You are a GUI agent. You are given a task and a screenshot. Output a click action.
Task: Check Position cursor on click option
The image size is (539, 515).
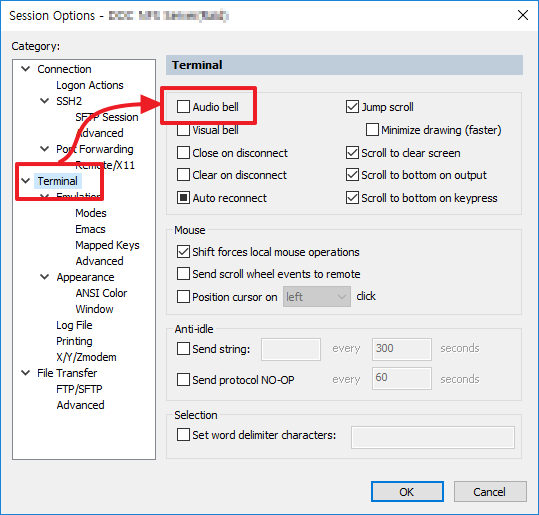pos(183,296)
